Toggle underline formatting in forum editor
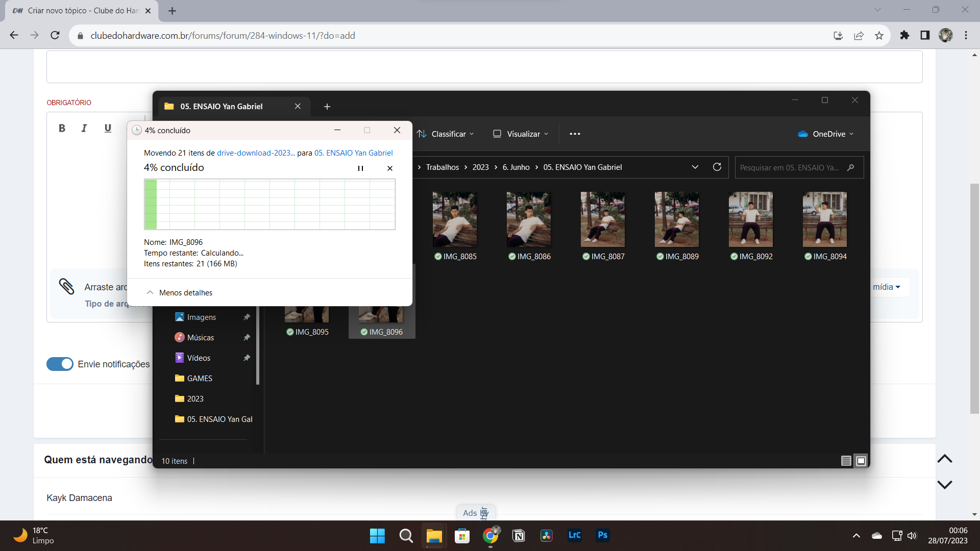Viewport: 980px width, 551px height. (x=108, y=128)
